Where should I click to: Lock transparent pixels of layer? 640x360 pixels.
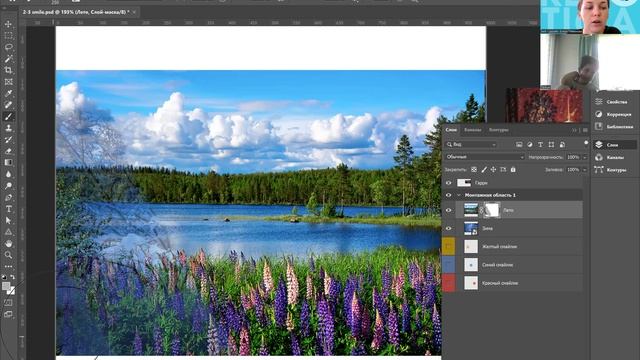coord(473,169)
